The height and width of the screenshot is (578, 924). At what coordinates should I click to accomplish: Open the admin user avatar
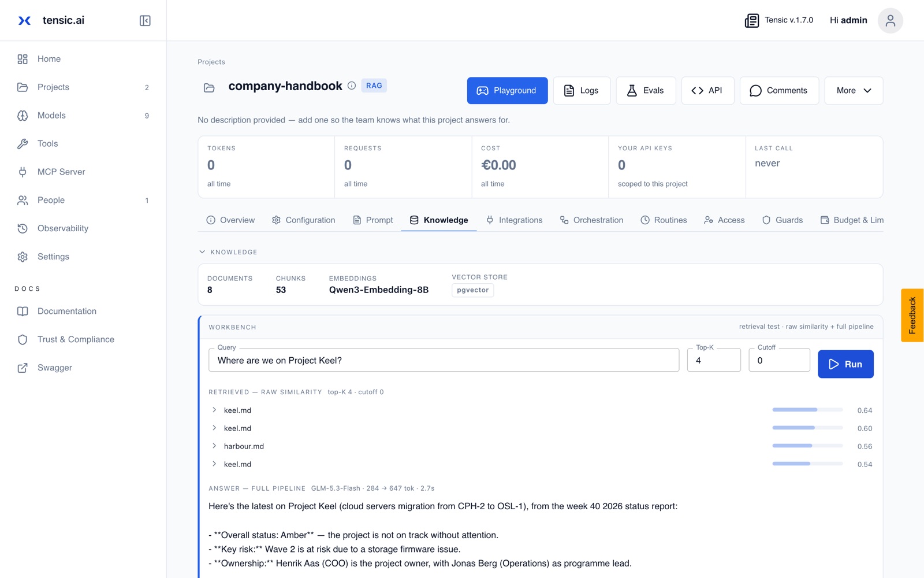[x=890, y=21]
